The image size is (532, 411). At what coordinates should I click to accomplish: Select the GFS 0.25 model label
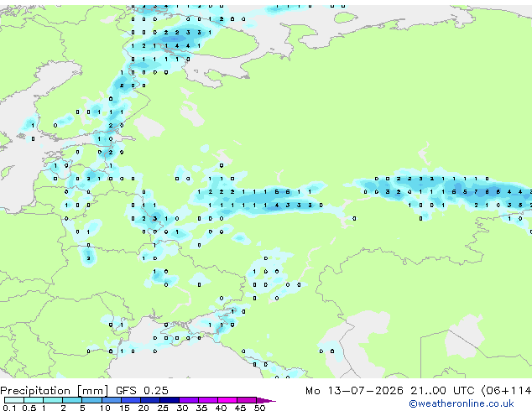click(142, 391)
